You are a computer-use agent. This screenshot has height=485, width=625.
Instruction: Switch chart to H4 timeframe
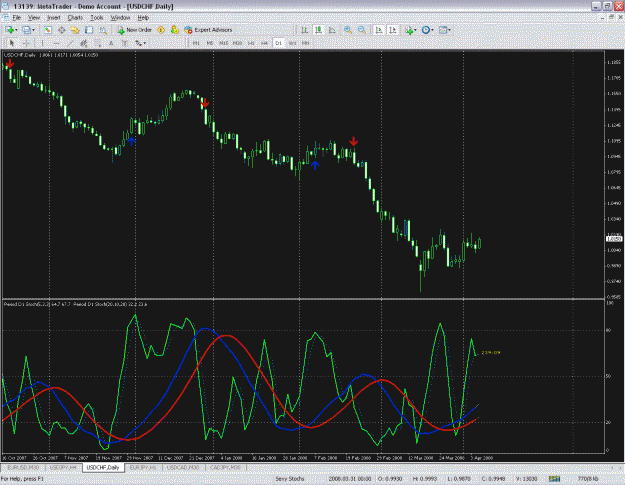pyautogui.click(x=264, y=43)
